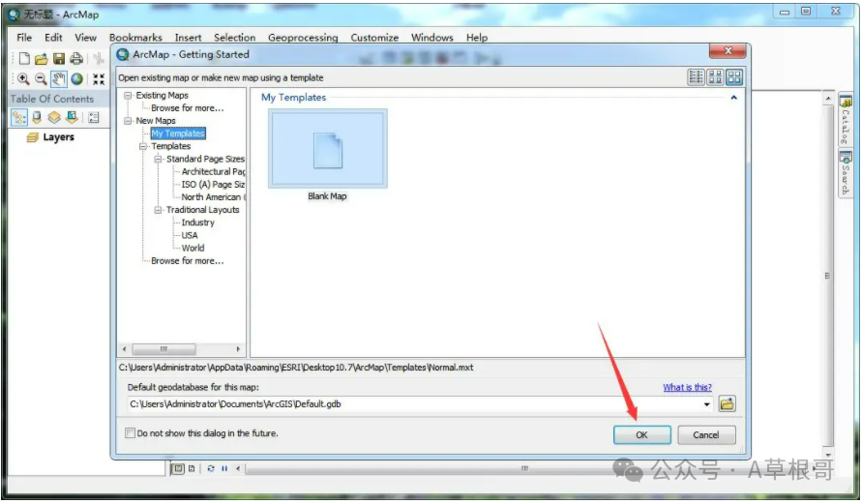Viewport: 862px width, 504px height.
Task: Open the File menu
Action: click(24, 38)
